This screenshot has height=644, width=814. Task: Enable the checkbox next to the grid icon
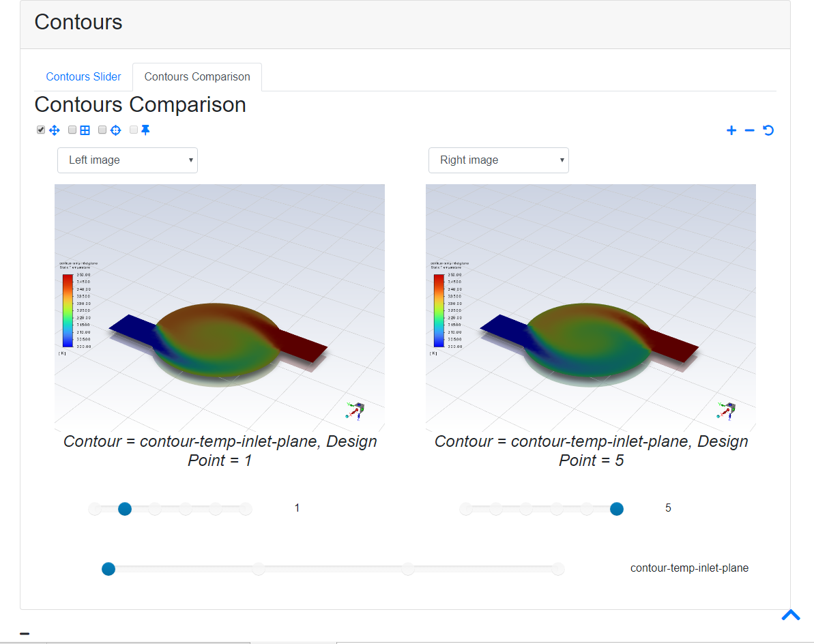tap(72, 130)
